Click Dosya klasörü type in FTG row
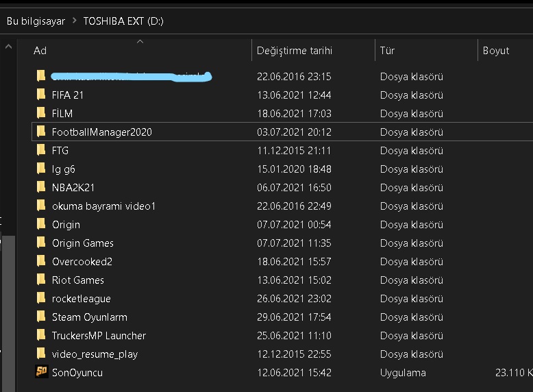The width and height of the screenshot is (533, 392). click(x=412, y=151)
